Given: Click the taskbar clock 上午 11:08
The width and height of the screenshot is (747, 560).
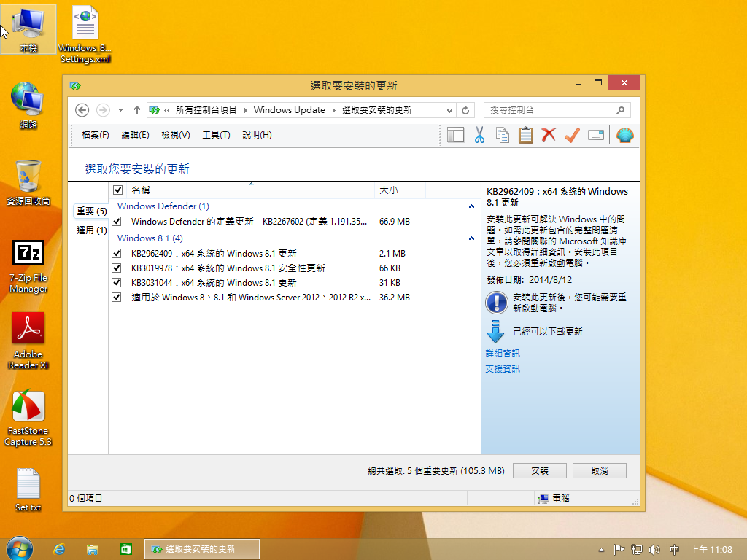Looking at the screenshot, I should coord(711,550).
